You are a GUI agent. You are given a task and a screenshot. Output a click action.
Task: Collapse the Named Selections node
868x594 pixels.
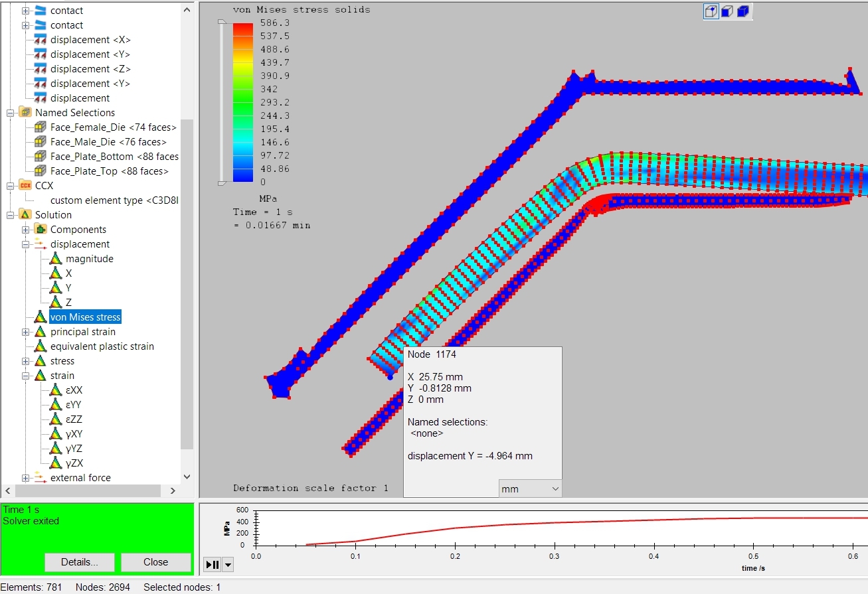pyautogui.click(x=11, y=113)
